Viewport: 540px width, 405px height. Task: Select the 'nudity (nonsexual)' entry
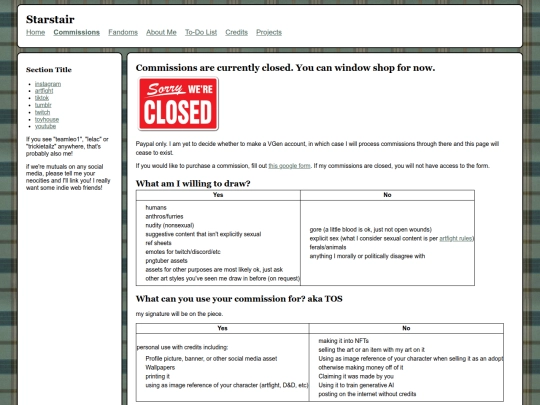[170, 225]
